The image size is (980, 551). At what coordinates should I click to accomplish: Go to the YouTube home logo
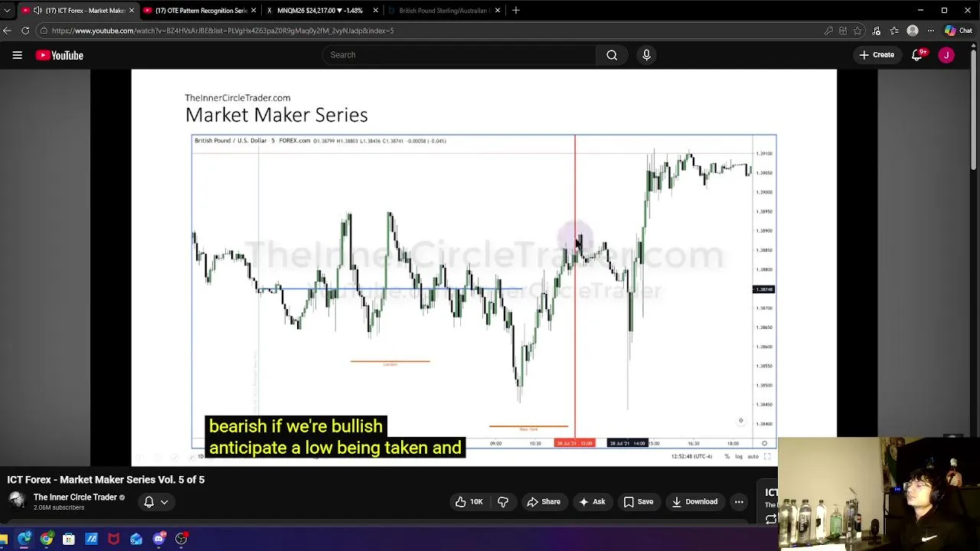tap(59, 55)
